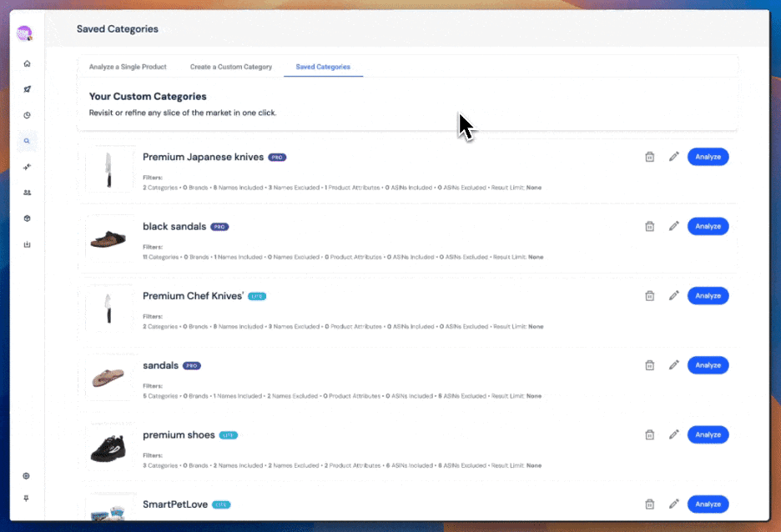Screen dimensions: 781x532
Task: Switch to Analyze a Single Product tab
Action: pyautogui.click(x=128, y=67)
